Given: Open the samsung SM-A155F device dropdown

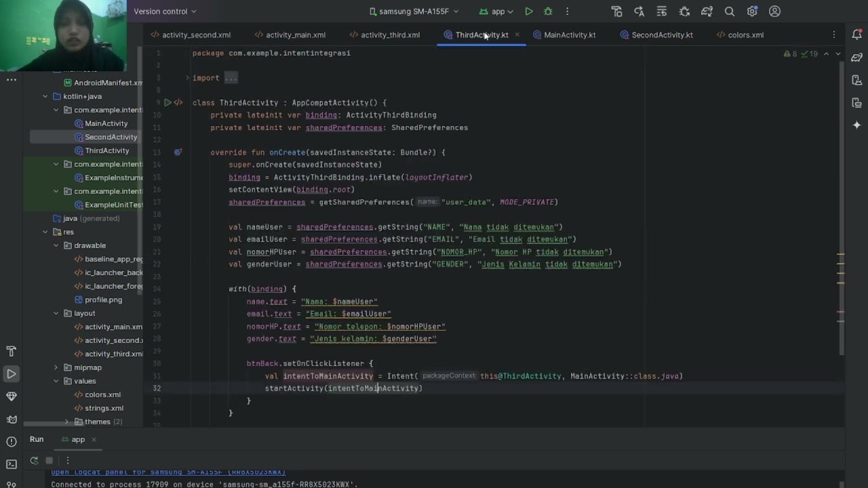Looking at the screenshot, I should [414, 12].
